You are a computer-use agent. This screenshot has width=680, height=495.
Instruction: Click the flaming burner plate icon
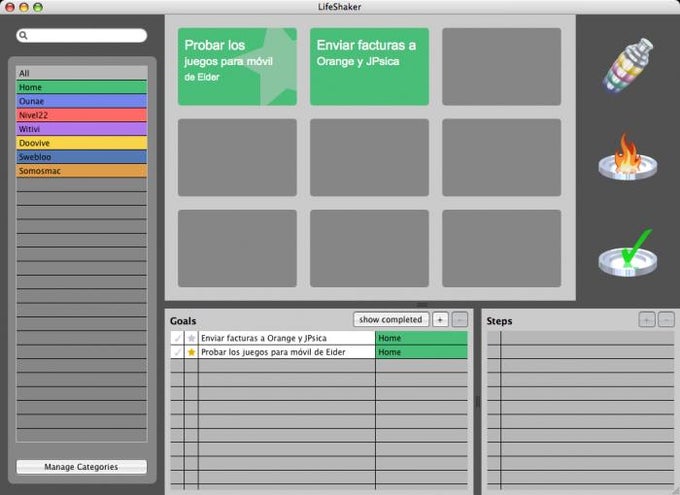point(628,157)
